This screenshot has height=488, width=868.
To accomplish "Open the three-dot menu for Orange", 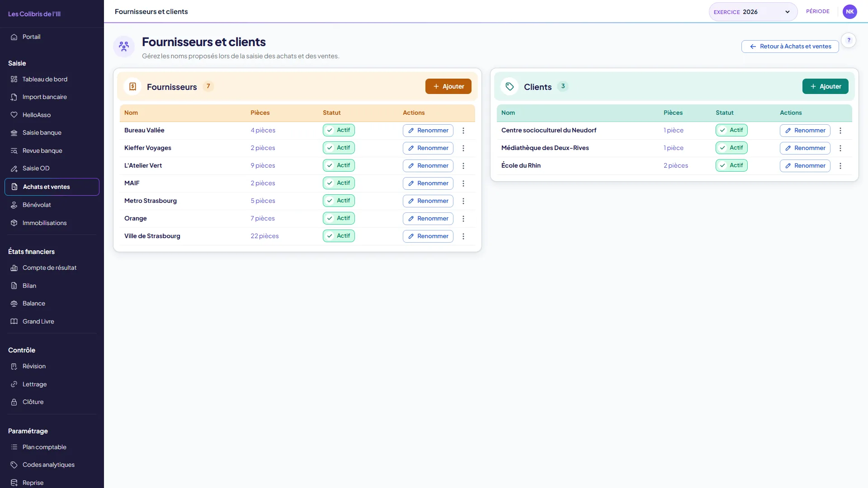I will pos(463,219).
